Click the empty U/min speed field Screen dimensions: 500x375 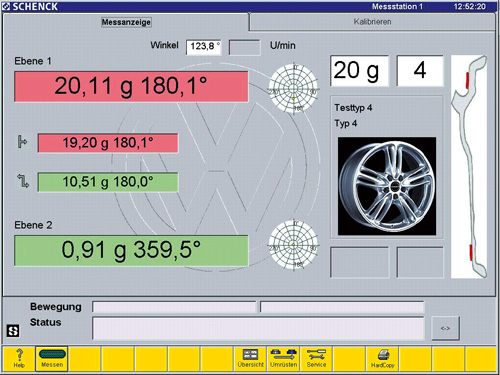click(244, 47)
